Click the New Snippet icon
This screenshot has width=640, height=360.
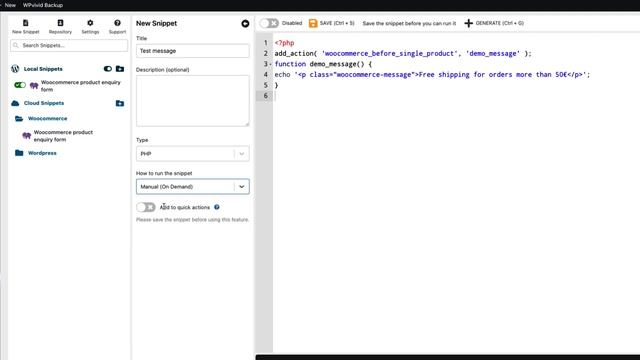coord(25,23)
